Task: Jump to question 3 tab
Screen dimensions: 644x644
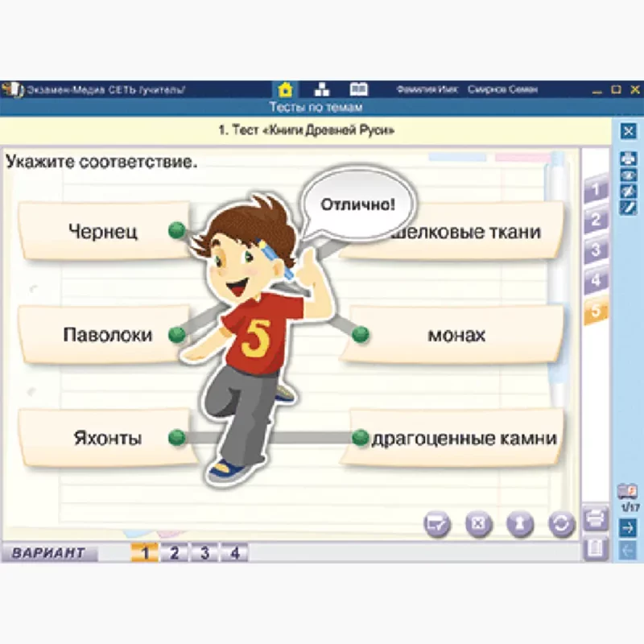Action: click(596, 250)
